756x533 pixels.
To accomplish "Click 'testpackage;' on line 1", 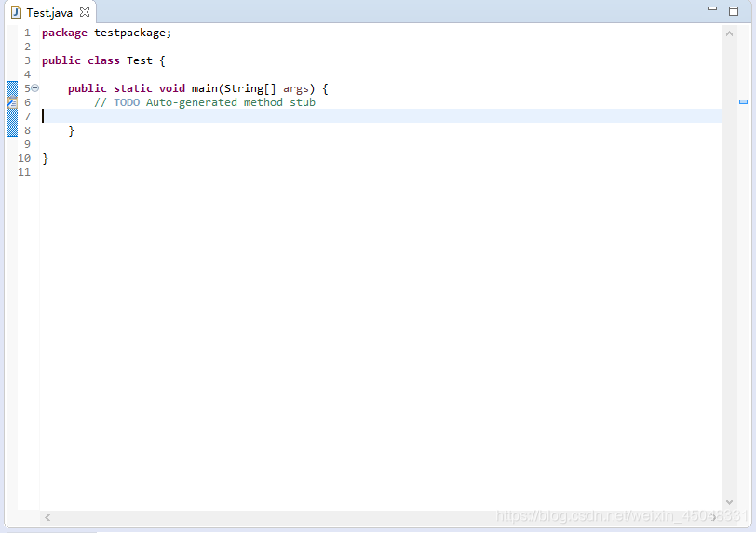I will coord(132,33).
